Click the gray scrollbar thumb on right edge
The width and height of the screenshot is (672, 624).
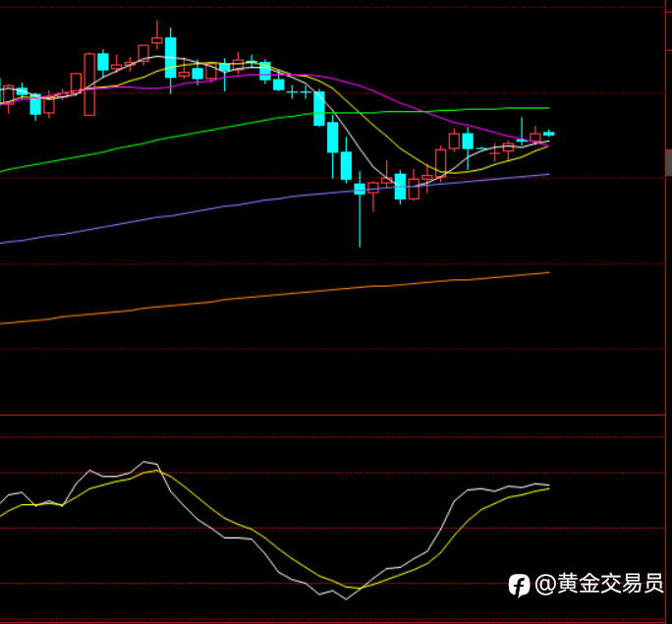coord(669,162)
